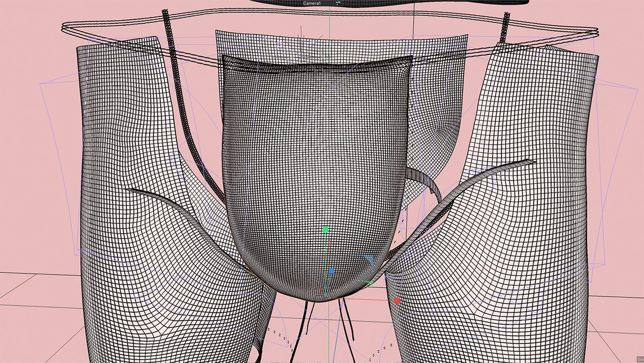Screen dimensions: 644x363
Task: Grab the red X-axis gizmo handle
Action: click(x=397, y=301)
